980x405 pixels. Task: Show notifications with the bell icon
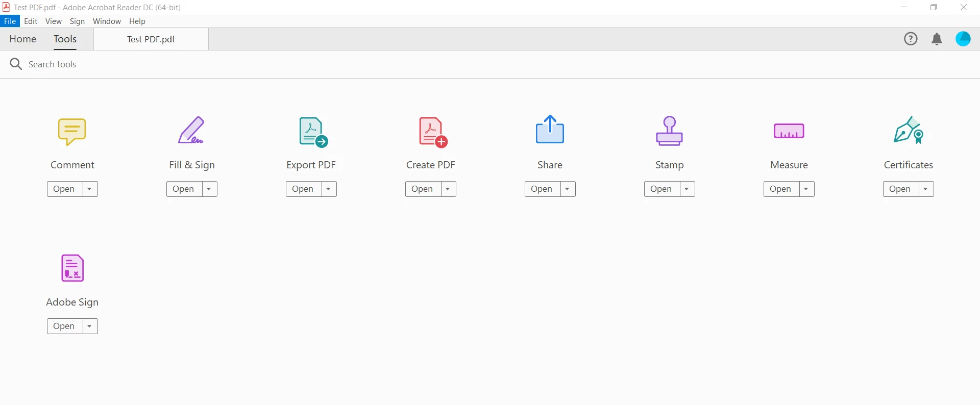tap(937, 39)
